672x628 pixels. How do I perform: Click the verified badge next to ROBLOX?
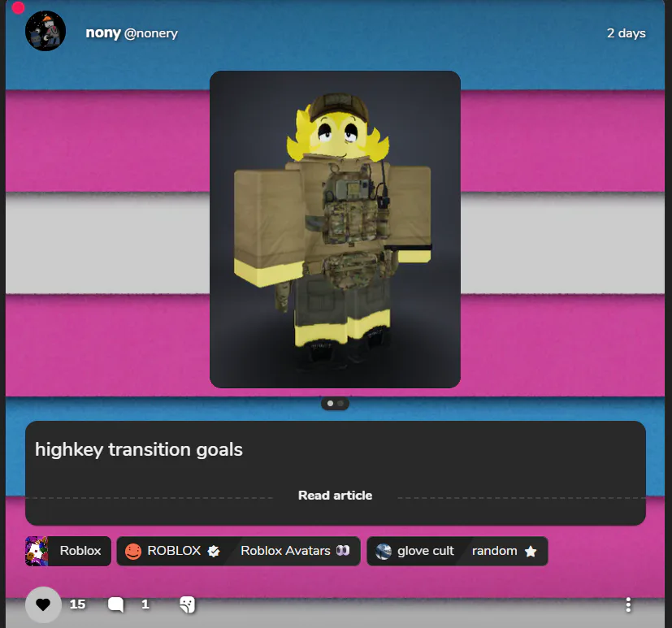click(214, 551)
